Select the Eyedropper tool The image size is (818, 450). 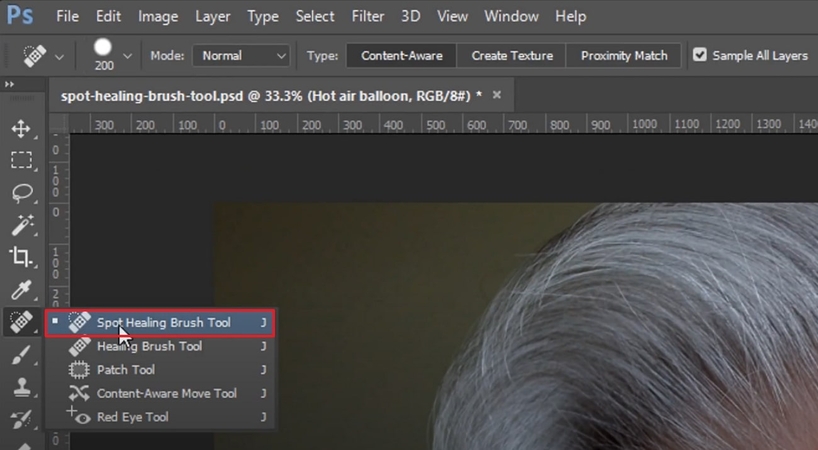pyautogui.click(x=21, y=290)
